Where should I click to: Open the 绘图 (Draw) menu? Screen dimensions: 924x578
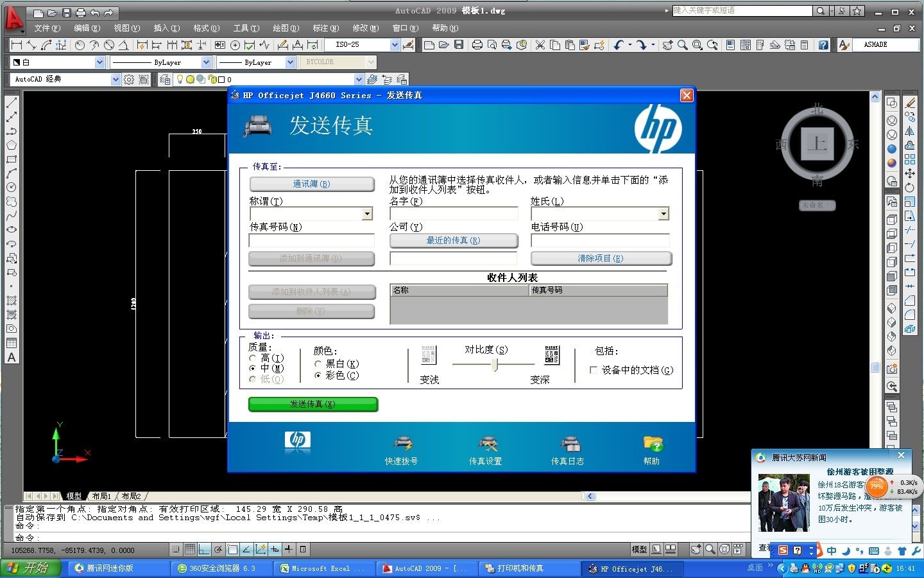pos(286,28)
